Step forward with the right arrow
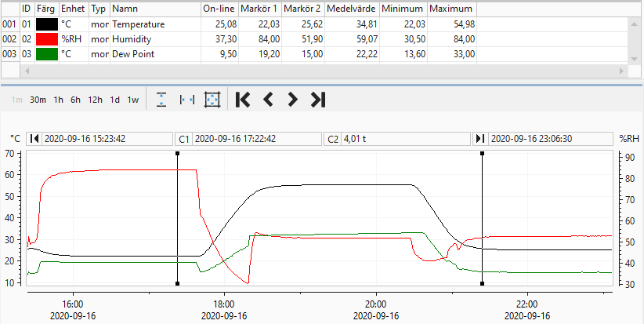644x324 pixels. tap(292, 100)
